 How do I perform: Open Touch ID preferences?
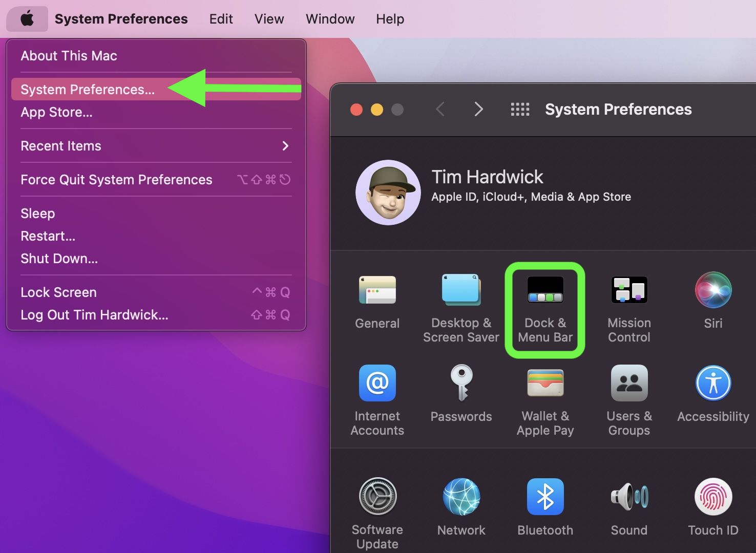[713, 507]
